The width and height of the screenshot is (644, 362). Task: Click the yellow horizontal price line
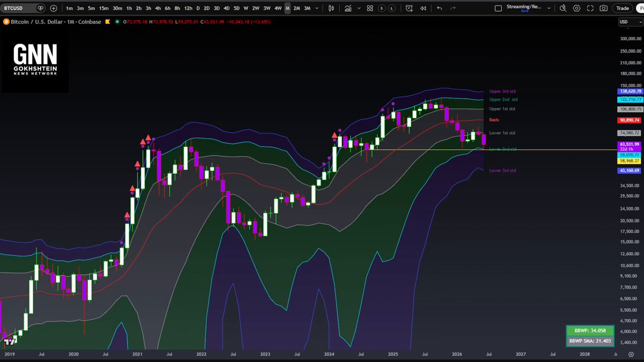tap(494, 150)
